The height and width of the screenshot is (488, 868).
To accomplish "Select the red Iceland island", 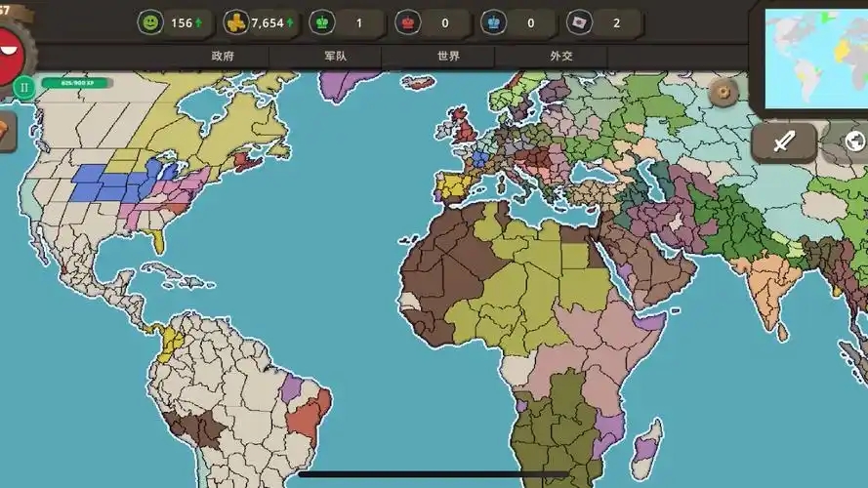I will [x=419, y=83].
